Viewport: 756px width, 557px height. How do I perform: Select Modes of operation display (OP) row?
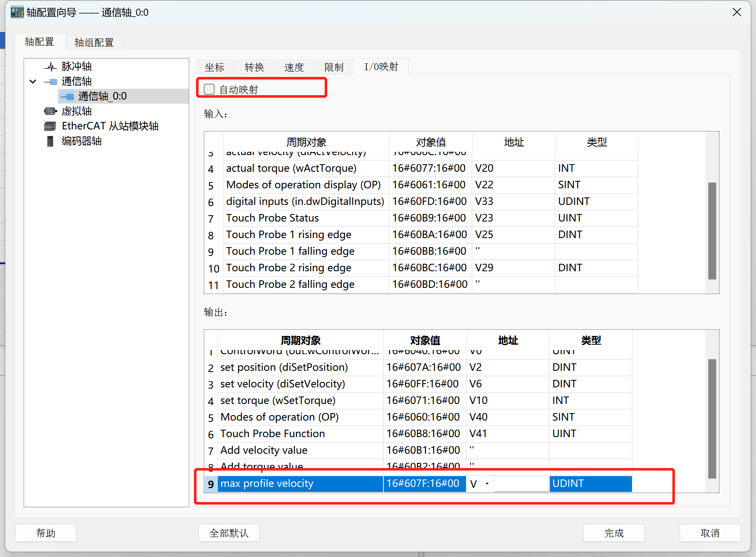point(421,185)
